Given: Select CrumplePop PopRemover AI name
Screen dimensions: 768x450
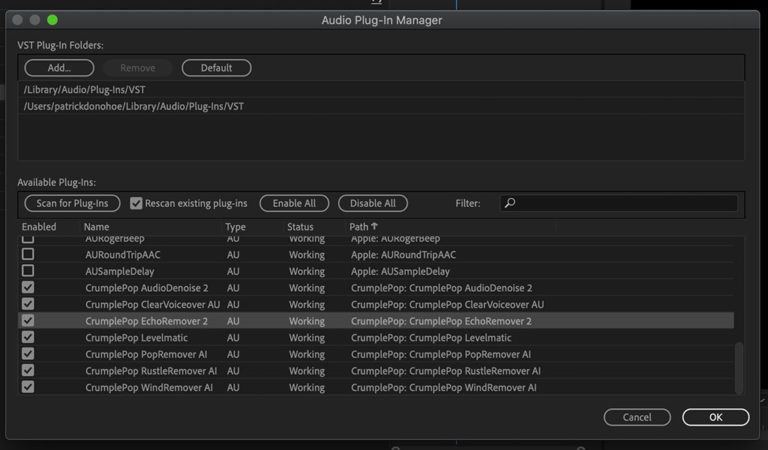Looking at the screenshot, I should pos(146,355).
